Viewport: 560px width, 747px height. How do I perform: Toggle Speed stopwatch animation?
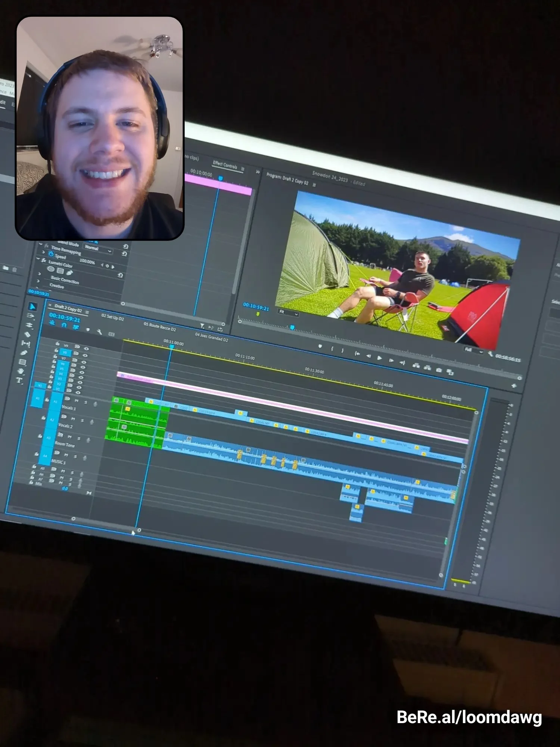(51, 254)
